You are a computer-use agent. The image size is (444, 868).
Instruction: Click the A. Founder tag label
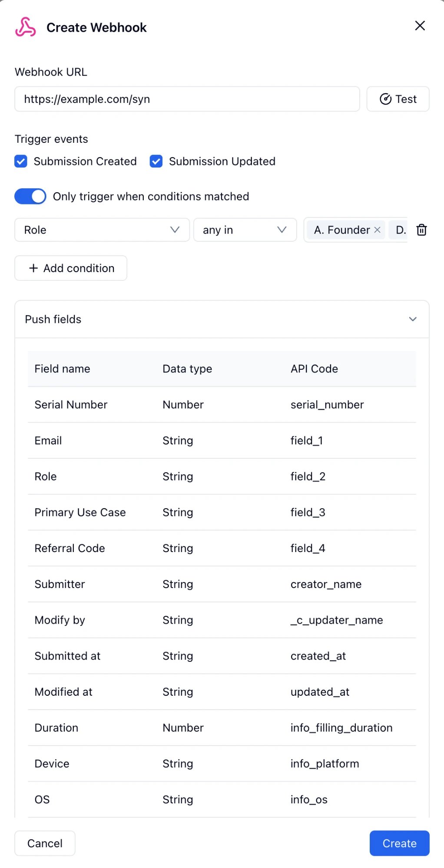pyautogui.click(x=342, y=230)
